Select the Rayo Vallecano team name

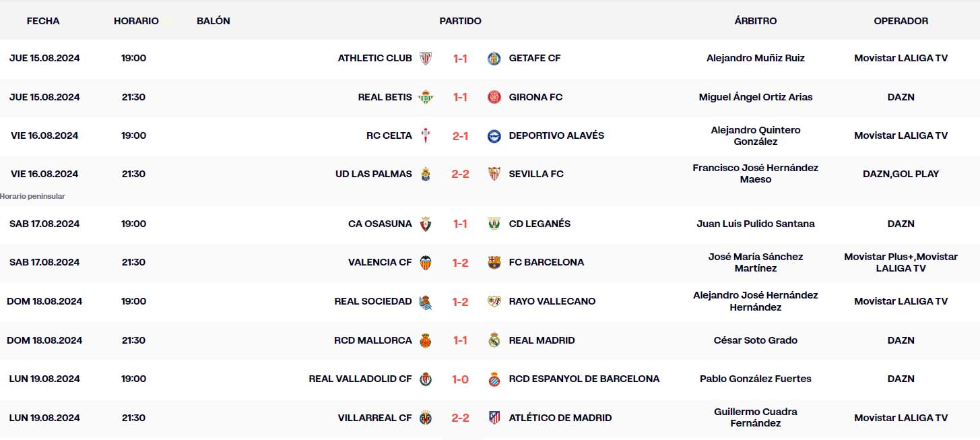click(552, 301)
